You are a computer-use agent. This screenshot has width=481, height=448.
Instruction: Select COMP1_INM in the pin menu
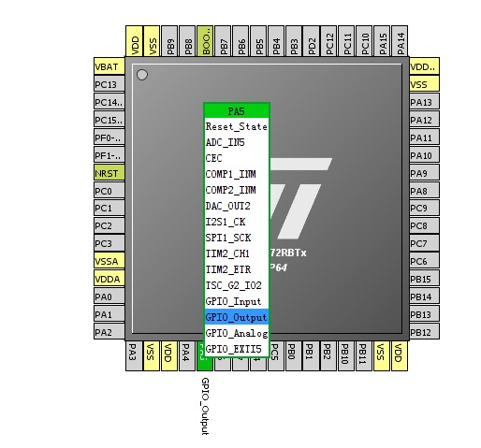[x=237, y=174]
